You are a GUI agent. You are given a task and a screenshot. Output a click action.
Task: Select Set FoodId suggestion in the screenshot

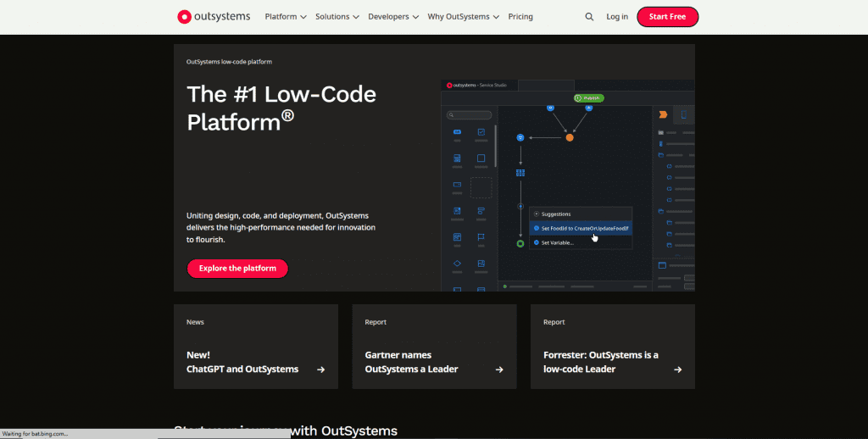tap(581, 228)
